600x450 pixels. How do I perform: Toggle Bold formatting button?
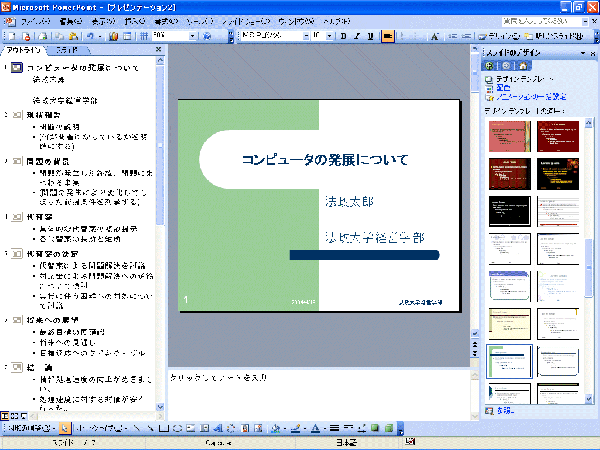[343, 36]
